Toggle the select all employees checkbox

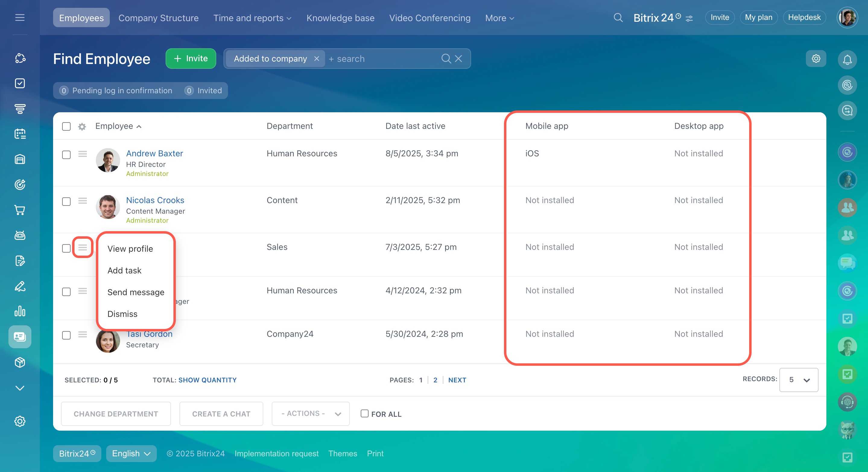tap(66, 126)
